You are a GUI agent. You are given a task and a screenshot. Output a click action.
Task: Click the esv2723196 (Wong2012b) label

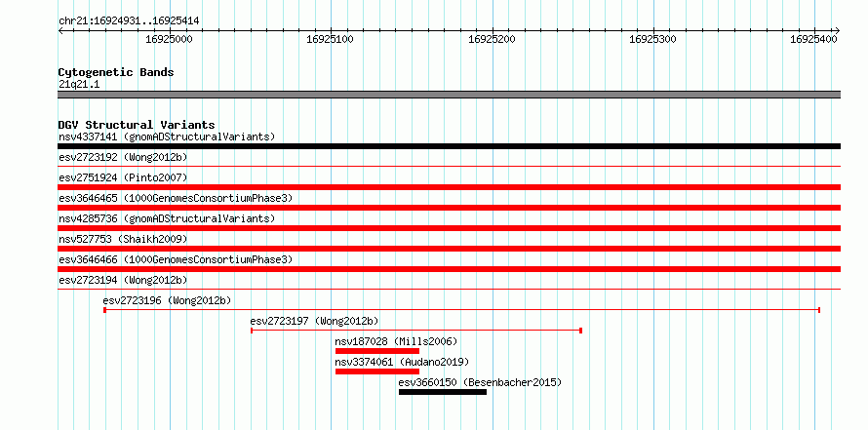coord(167,300)
